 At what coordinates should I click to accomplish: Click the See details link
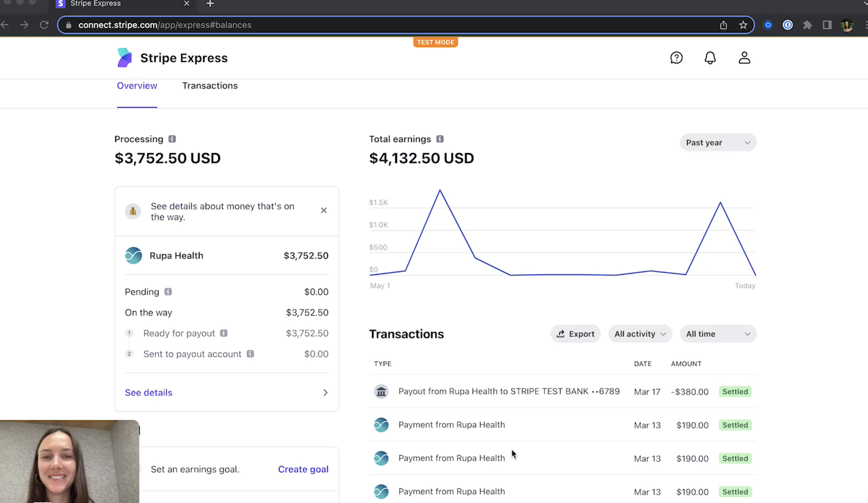point(149,392)
